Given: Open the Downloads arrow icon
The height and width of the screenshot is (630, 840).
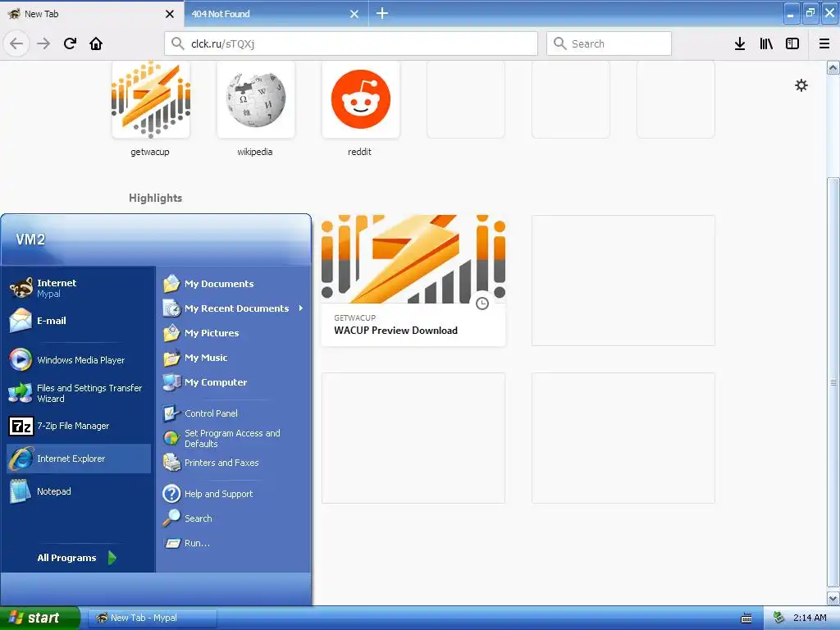Looking at the screenshot, I should click(740, 43).
